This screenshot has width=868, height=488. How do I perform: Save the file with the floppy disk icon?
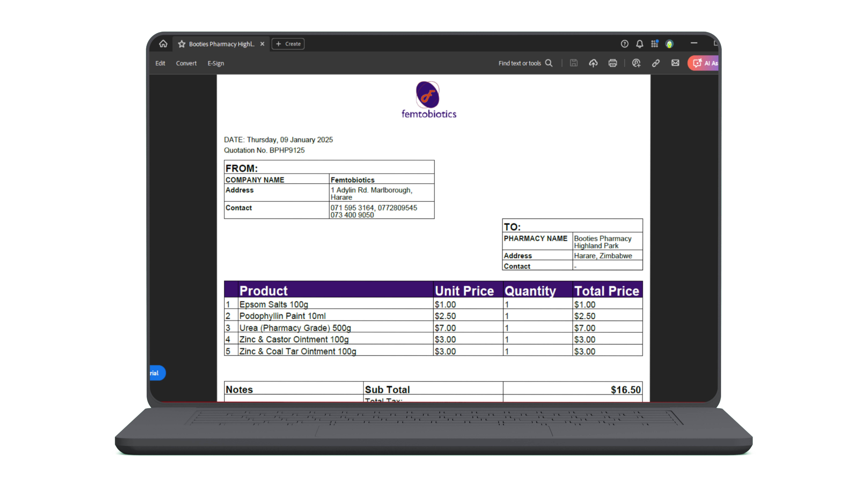(573, 63)
